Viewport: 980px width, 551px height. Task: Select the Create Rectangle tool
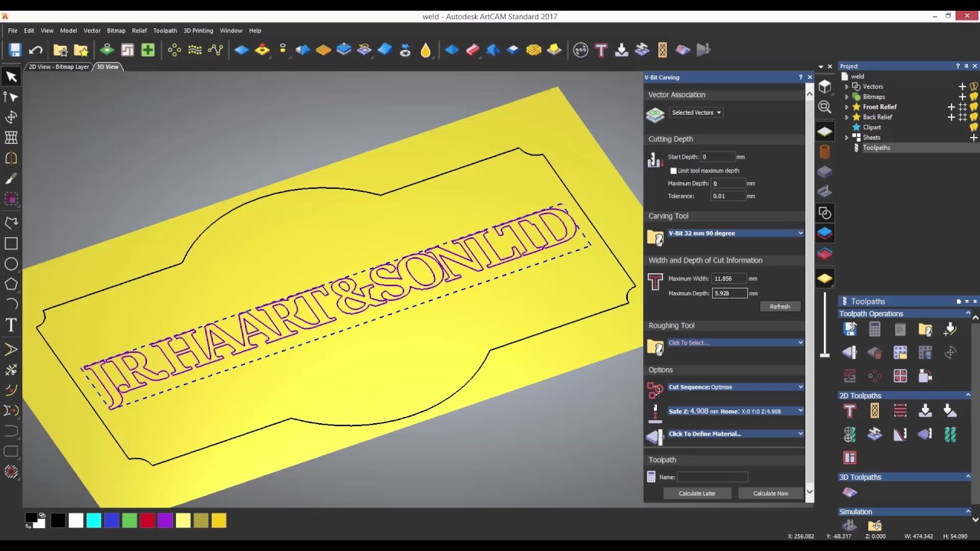11,243
